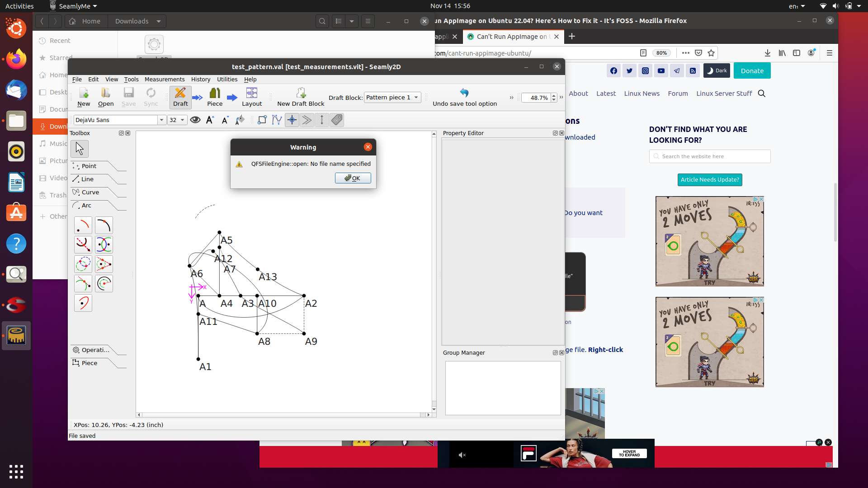Sync the pattern with measurements
The height and width of the screenshot is (488, 868).
pos(151,97)
